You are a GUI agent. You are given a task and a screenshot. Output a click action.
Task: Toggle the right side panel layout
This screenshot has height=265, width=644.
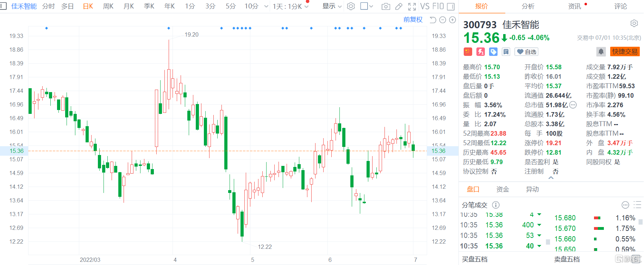point(450,6)
